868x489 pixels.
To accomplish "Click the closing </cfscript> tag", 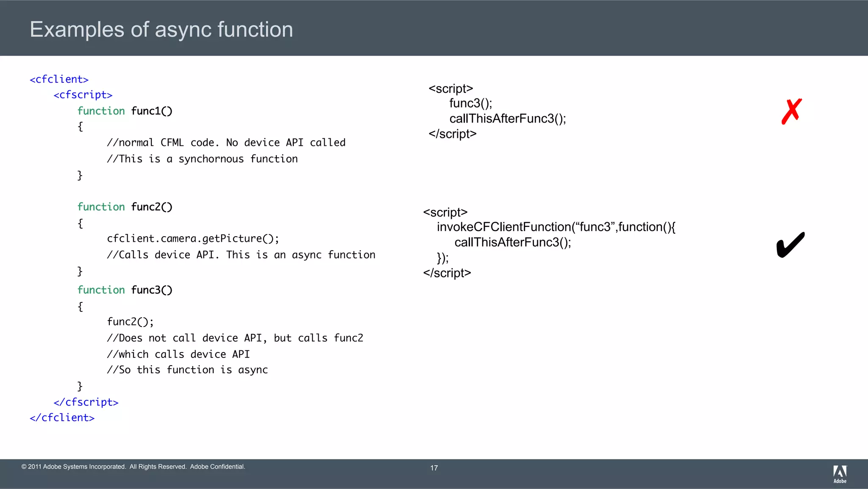I will (x=86, y=402).
